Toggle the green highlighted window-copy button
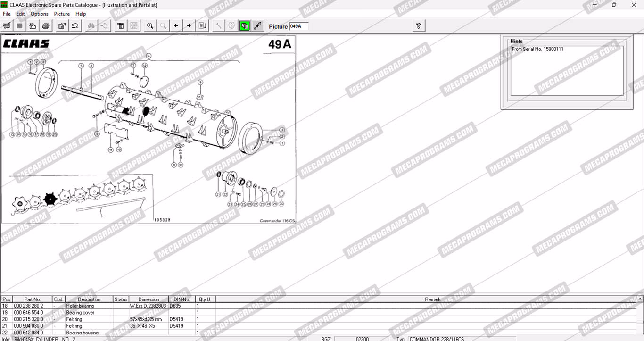This screenshot has width=644, height=341. [x=244, y=26]
